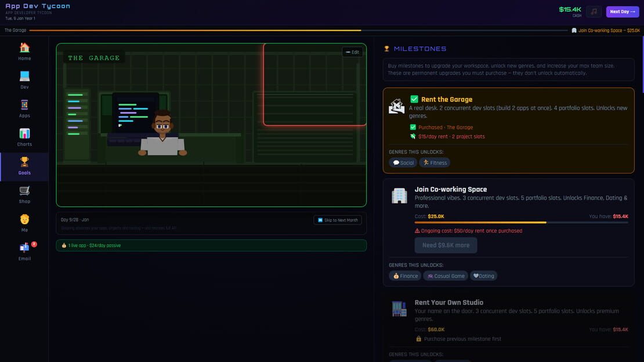Screen dimensions: 644x362
Task: Click the Co-working Space cost progress bar
Action: point(521,223)
